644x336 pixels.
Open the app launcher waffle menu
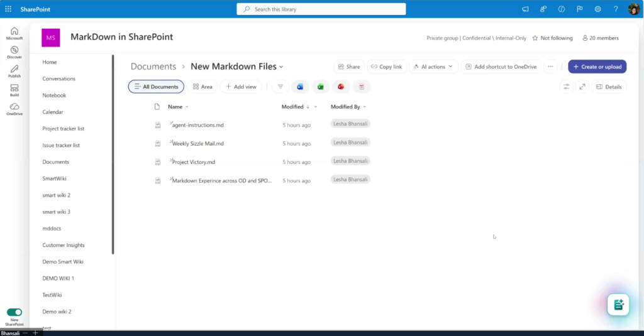[x=8, y=9]
